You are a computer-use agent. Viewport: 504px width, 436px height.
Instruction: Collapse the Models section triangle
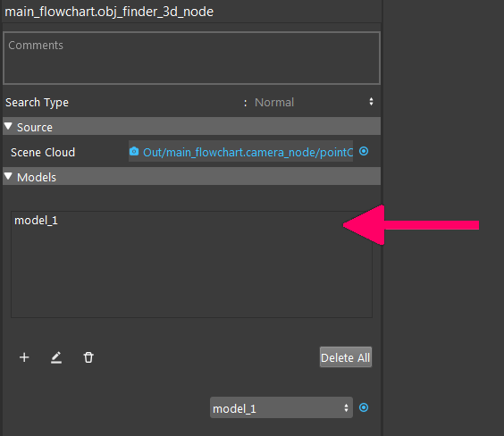(x=8, y=176)
